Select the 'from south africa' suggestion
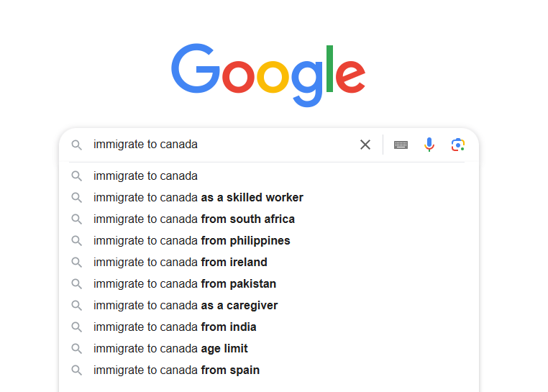Viewport: 548px width, 392px height. coord(194,219)
